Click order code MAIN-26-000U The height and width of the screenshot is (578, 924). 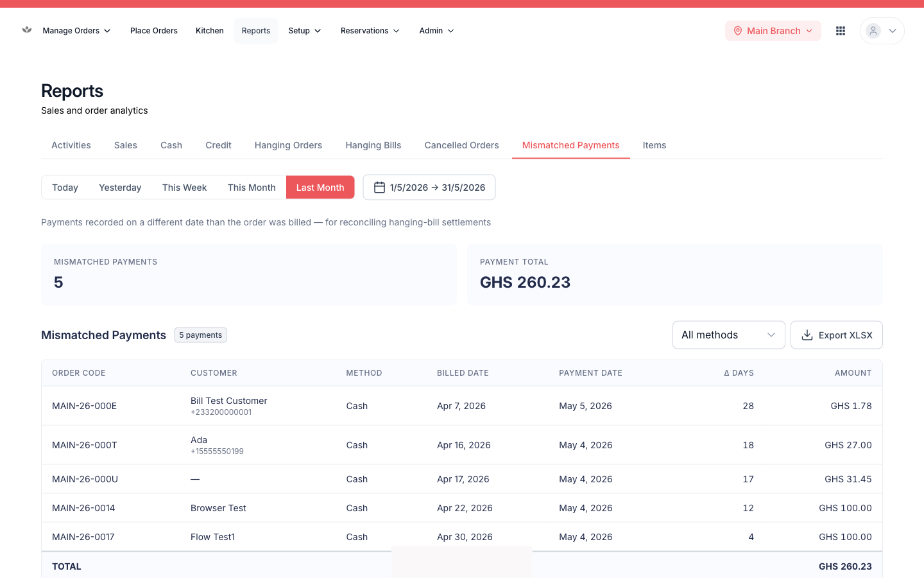tap(85, 479)
